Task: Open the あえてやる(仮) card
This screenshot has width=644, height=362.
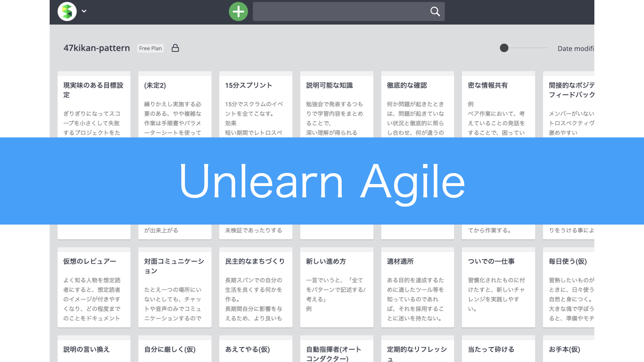Action: click(256, 349)
